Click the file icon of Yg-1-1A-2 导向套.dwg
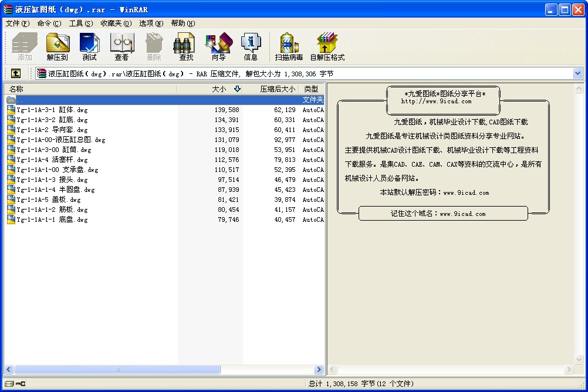This screenshot has height=392, width=588. (x=11, y=130)
